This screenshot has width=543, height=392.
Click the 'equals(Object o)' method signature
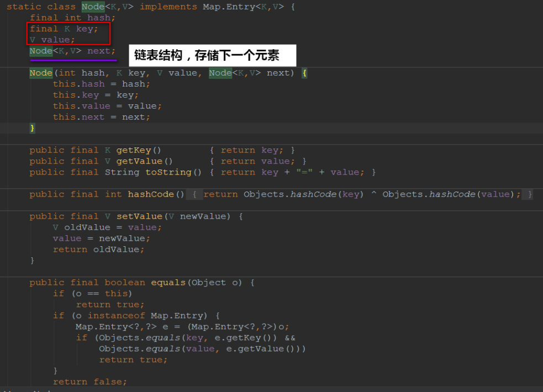pos(197,283)
